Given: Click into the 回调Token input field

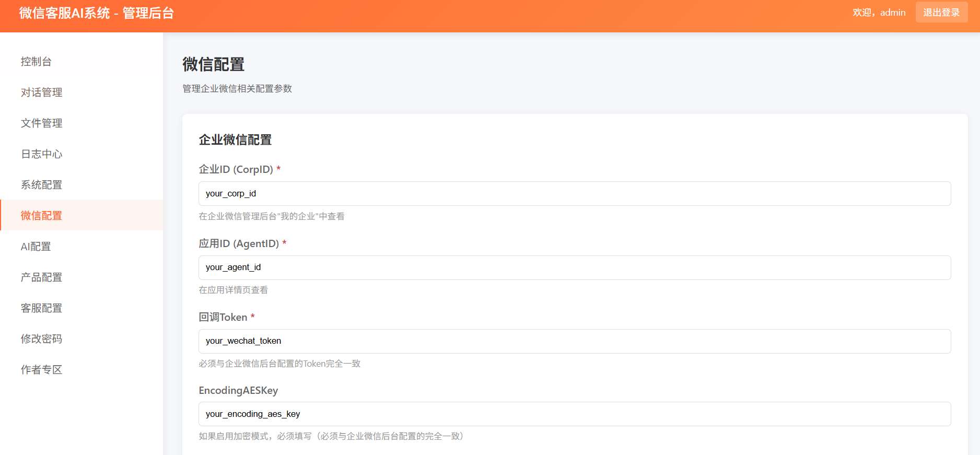Looking at the screenshot, I should pyautogui.click(x=574, y=341).
